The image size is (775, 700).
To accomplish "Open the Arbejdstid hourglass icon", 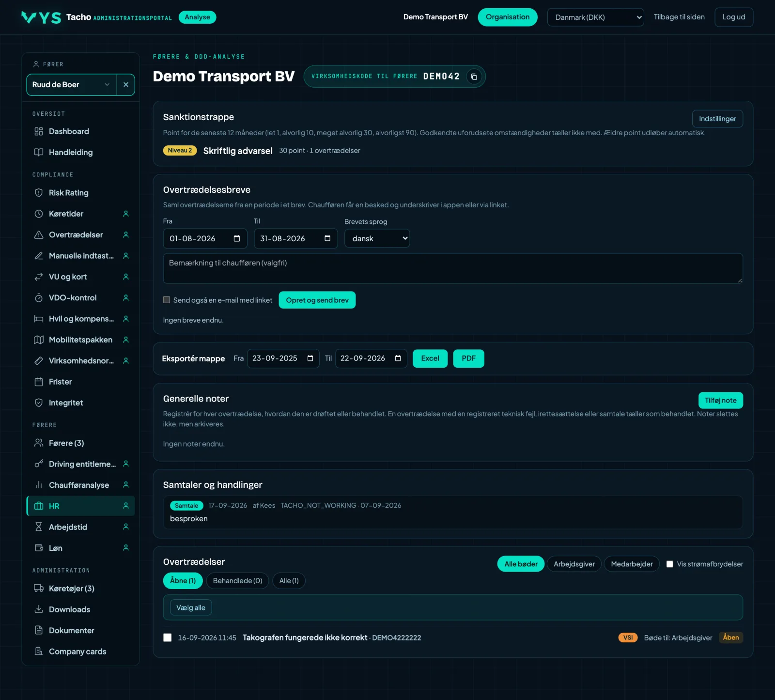I will coord(39,527).
